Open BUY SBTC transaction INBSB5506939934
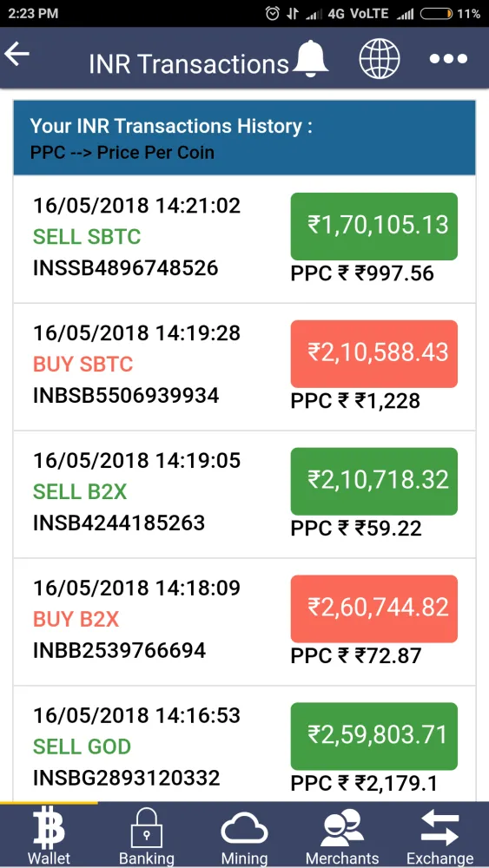Screen dimensions: 489x868 [244, 367]
